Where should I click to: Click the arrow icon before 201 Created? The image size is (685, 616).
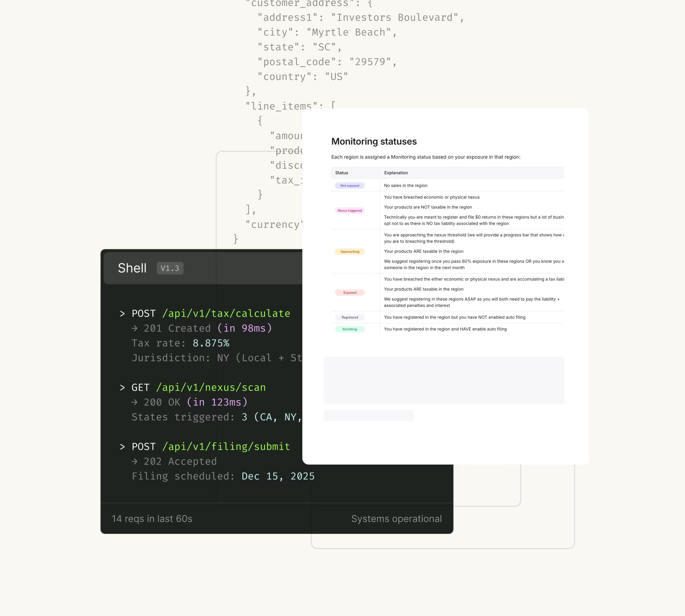[x=135, y=328]
